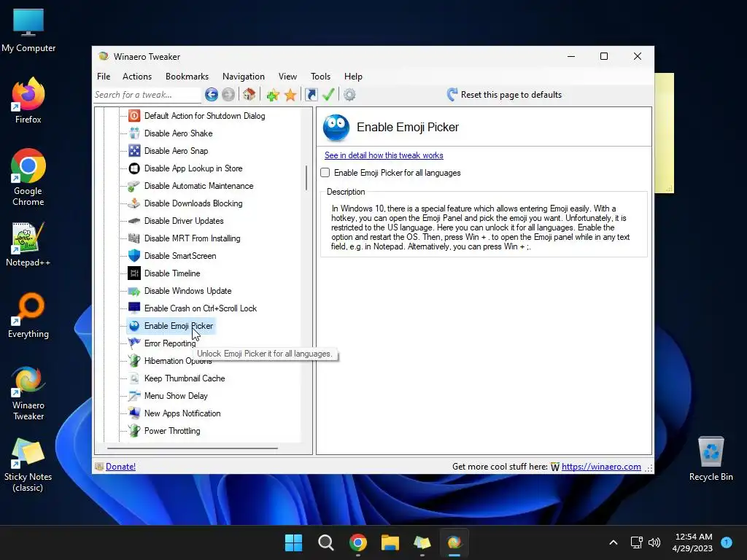Screen dimensions: 747x560
Task: Show hidden tray icons chevron
Action: click(x=613, y=542)
